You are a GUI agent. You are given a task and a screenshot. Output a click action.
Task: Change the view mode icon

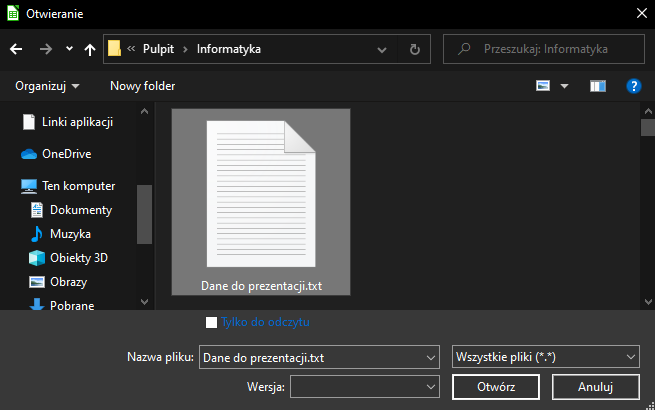point(543,86)
